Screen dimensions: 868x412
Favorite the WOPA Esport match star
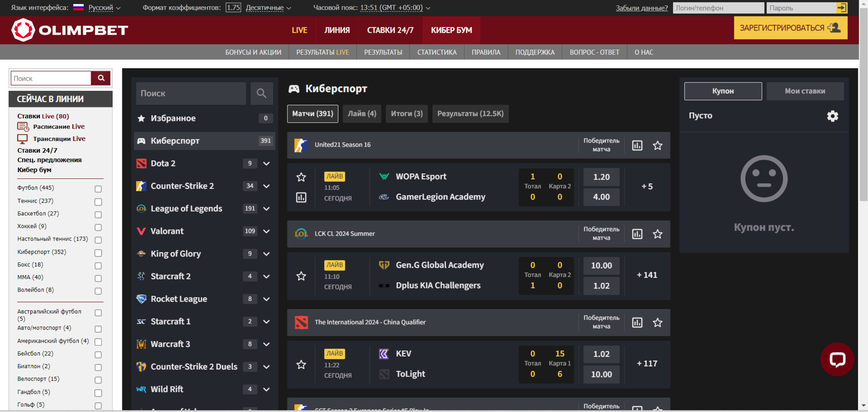click(x=301, y=177)
